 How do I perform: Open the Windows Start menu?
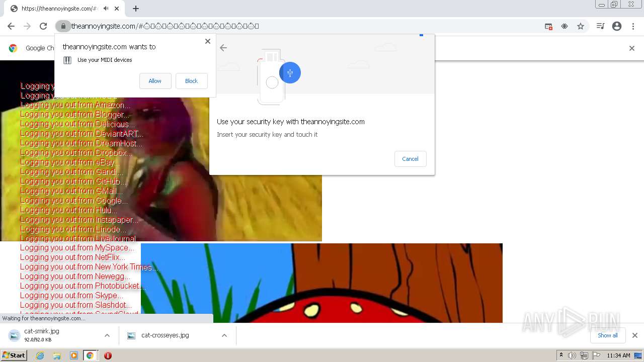point(14,355)
